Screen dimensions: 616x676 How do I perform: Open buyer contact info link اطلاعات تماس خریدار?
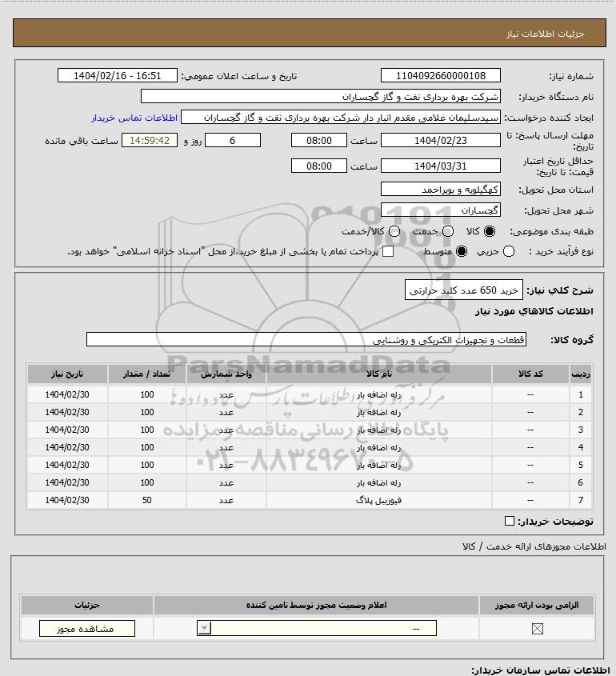(134, 118)
